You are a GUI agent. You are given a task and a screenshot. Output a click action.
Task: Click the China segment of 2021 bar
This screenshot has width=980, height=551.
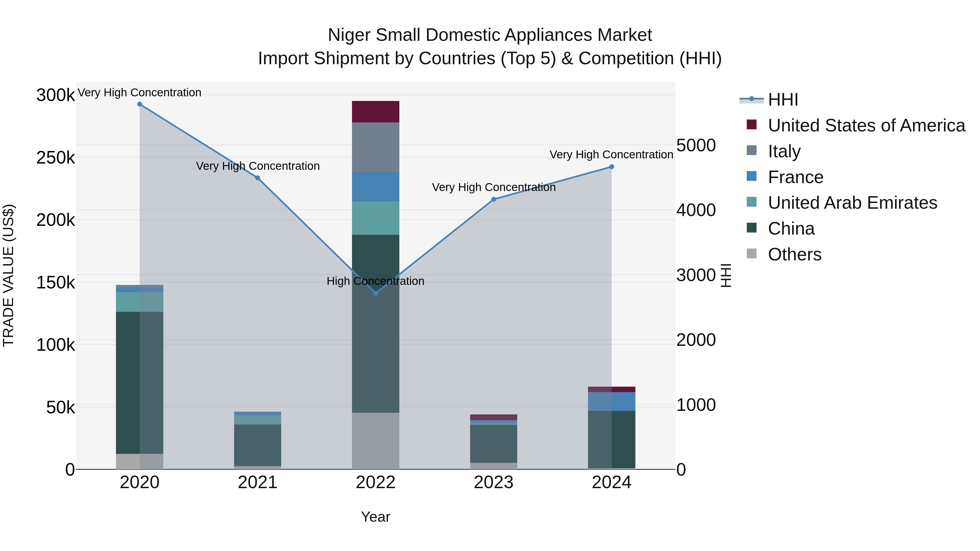tap(258, 445)
